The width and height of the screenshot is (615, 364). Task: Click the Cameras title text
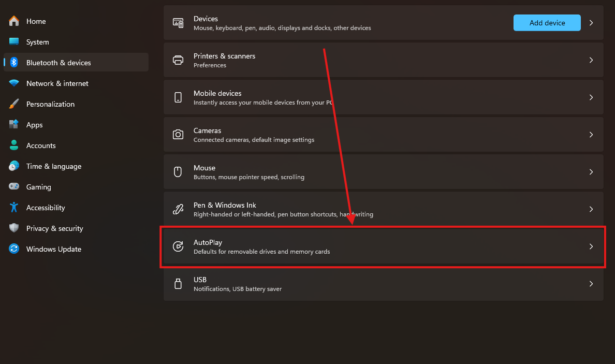click(x=207, y=130)
